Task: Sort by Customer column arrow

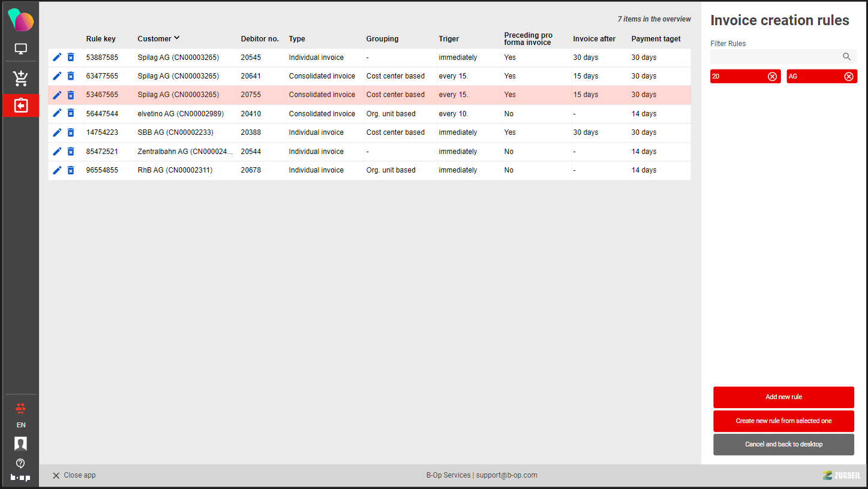Action: pyautogui.click(x=177, y=38)
